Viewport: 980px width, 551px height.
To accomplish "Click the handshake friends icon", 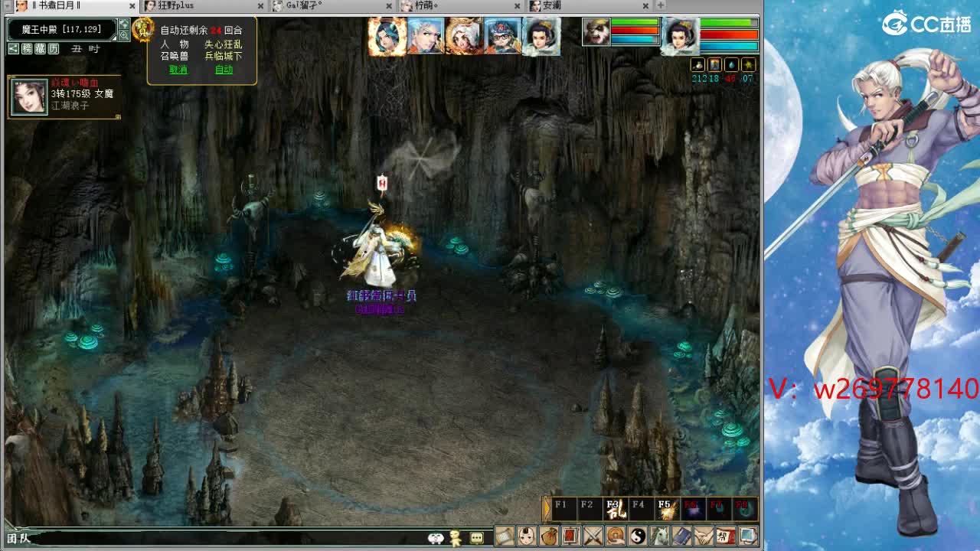I will (x=704, y=536).
